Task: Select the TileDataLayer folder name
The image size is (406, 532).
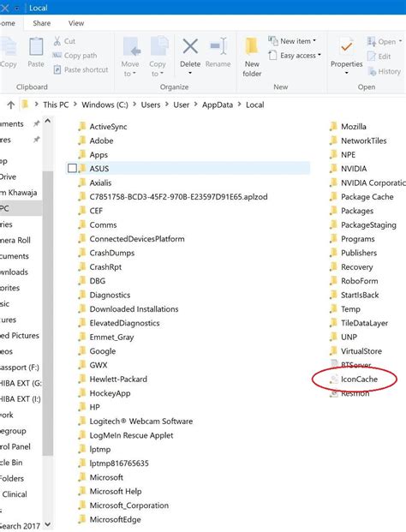Action: [364, 323]
